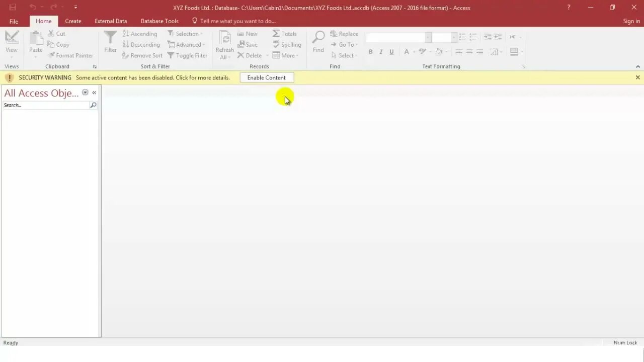Collapse the navigation pane with shutter button
This screenshot has width=644, height=362.
(x=94, y=93)
